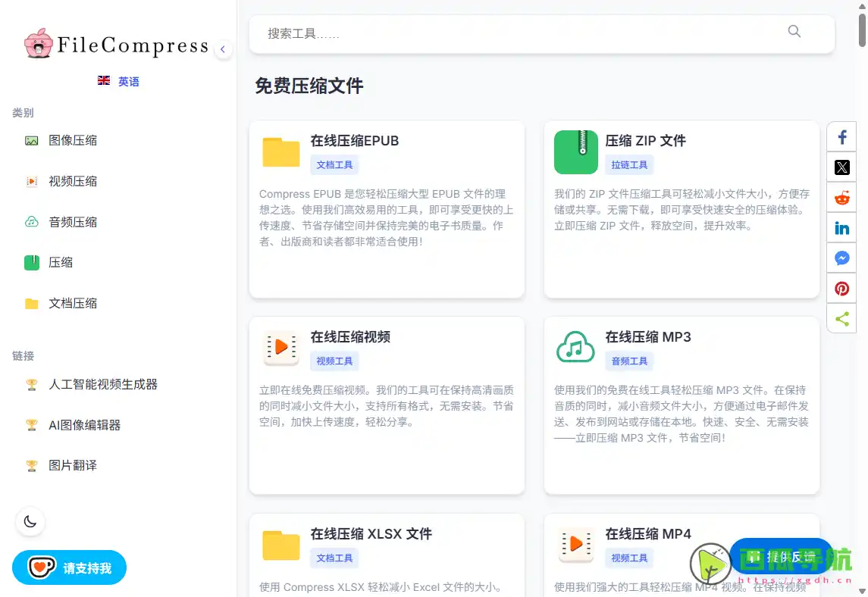Expand the 链接 links section
This screenshot has height=597, width=868.
(x=23, y=355)
